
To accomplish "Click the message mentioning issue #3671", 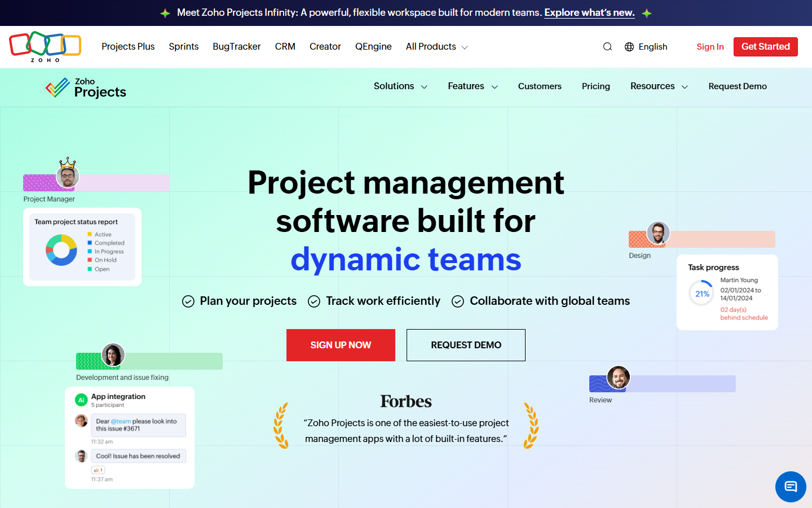I will pos(138,425).
